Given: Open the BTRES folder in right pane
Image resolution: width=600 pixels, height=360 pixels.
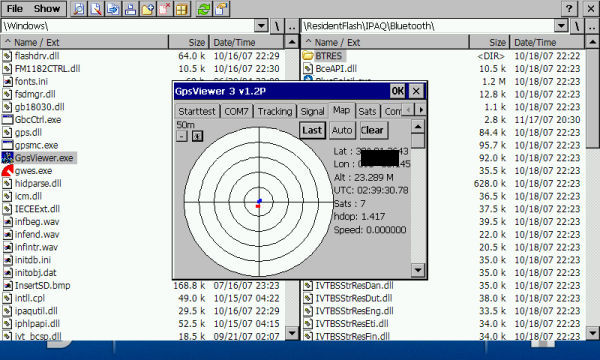Looking at the screenshot, I should point(328,56).
